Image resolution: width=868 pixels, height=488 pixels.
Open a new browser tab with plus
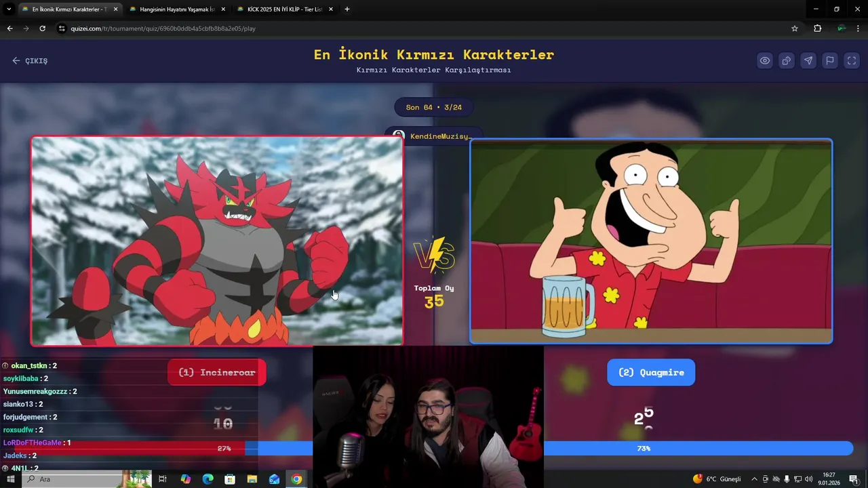pyautogui.click(x=347, y=9)
